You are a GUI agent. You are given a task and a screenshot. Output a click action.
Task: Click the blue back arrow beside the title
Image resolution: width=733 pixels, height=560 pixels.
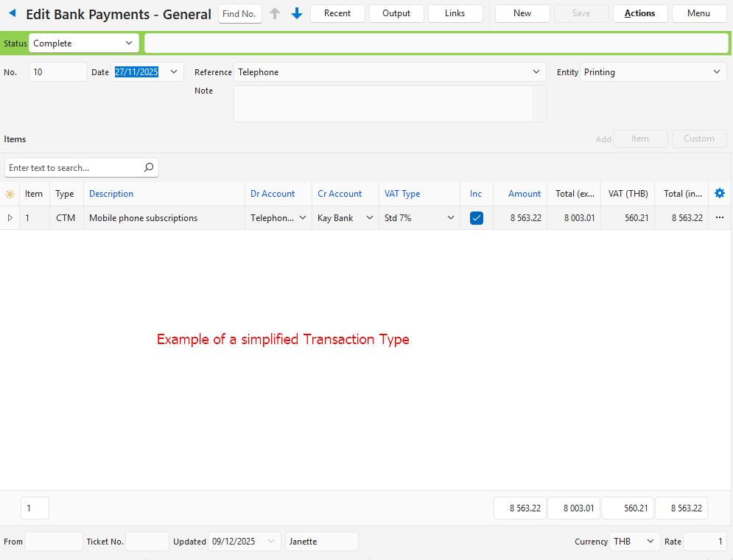click(12, 13)
